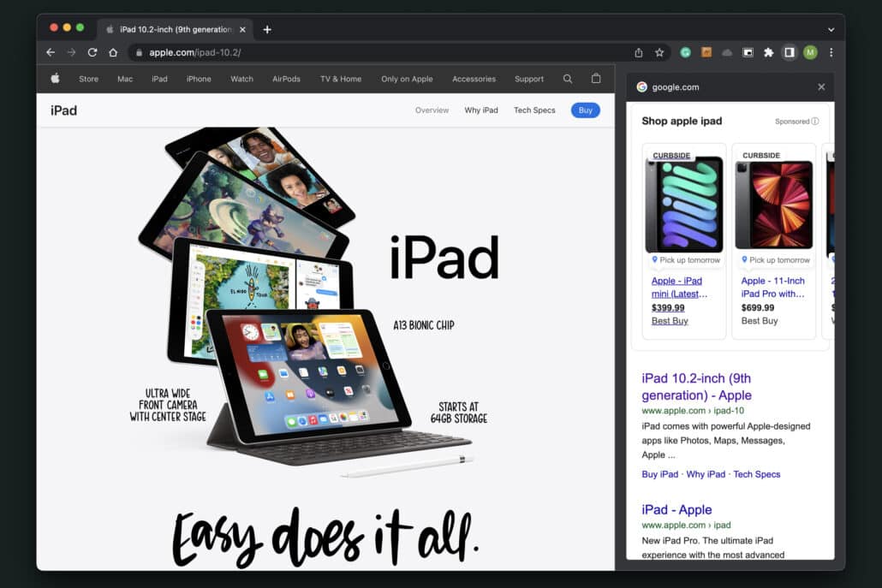Screen dimensions: 882x588
Task: Click the iPad Pro 11-inch product thumbnail
Action: [x=774, y=205]
